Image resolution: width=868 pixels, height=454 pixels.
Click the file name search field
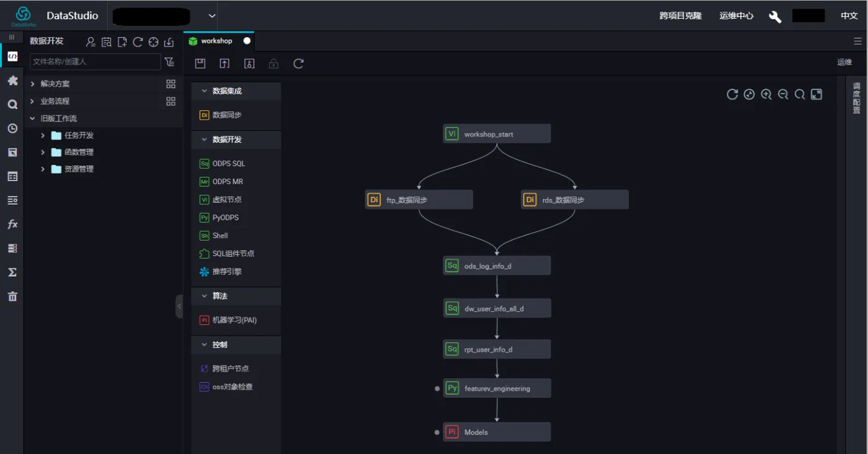pos(95,61)
